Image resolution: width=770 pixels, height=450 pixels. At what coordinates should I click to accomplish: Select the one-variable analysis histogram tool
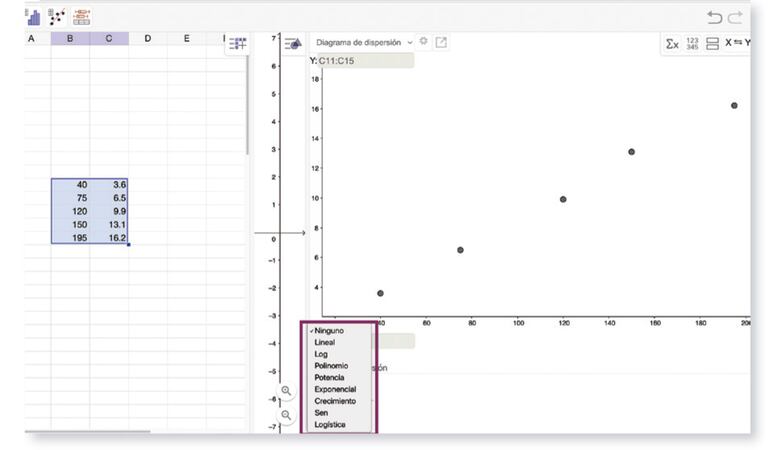coord(34,17)
